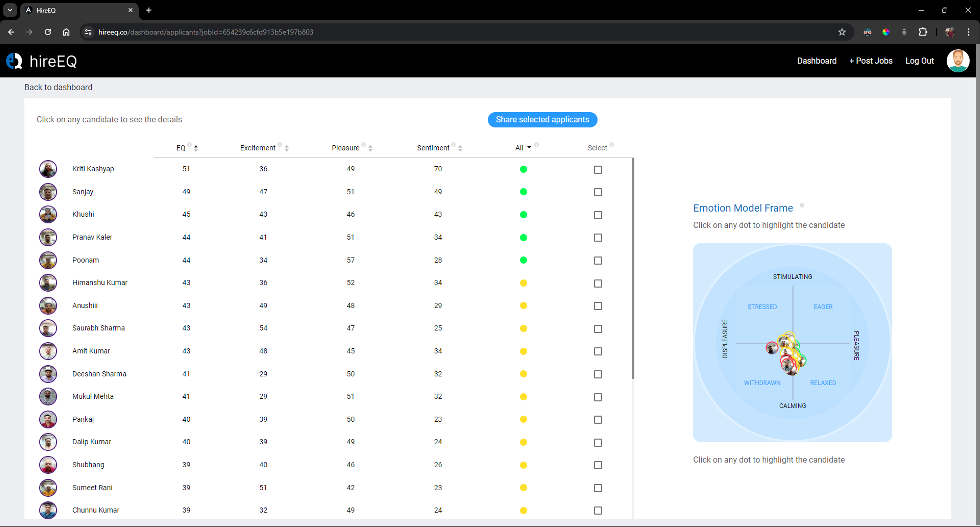Open Chrome three-dot menu
Screen dimensions: 980x527
[x=969, y=32]
